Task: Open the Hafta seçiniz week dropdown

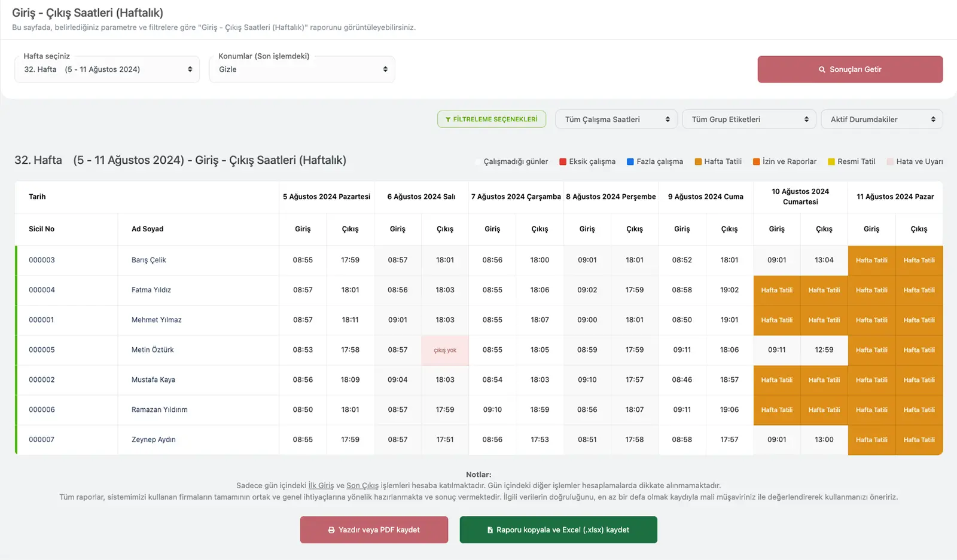Action: click(x=107, y=70)
